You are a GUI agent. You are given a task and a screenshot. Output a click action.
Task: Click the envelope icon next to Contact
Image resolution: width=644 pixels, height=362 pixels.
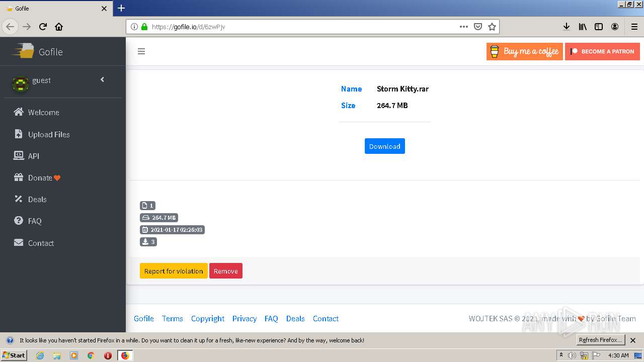19,243
